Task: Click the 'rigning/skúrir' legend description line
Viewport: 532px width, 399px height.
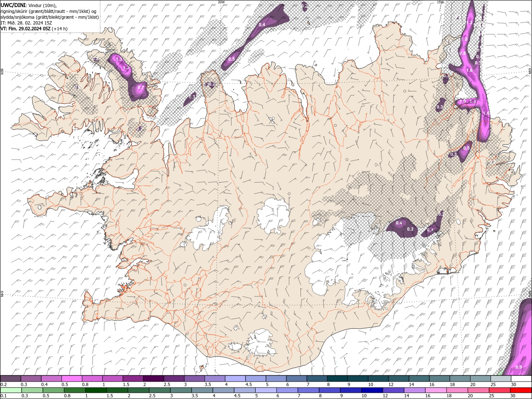Action: coord(49,11)
